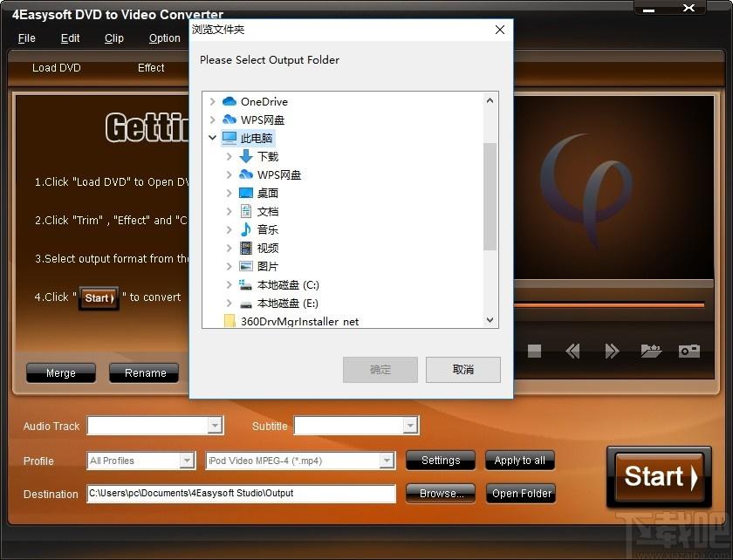Select the 360DrvMgrInstaller_net folder label
Viewport: 733px width, 560px height.
[299, 322]
